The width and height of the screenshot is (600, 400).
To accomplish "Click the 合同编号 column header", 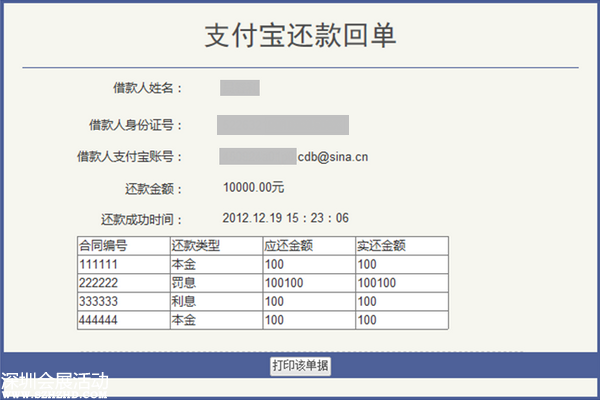I will (124, 246).
